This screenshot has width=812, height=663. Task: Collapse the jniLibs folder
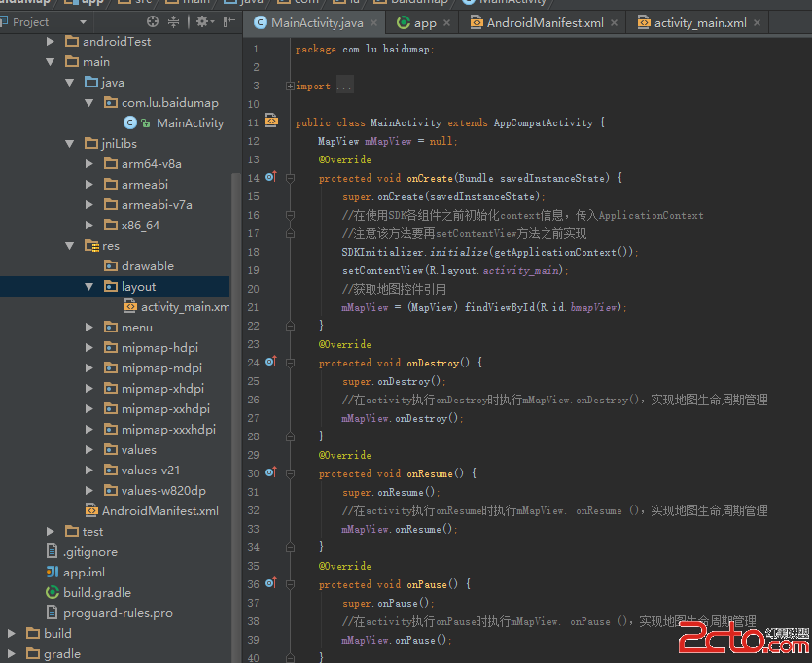pyautogui.click(x=70, y=144)
